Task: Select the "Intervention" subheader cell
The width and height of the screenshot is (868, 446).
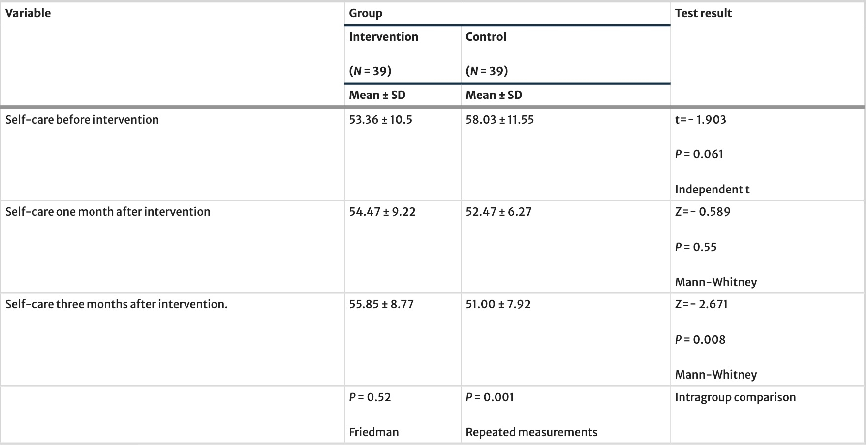Action: click(x=383, y=37)
